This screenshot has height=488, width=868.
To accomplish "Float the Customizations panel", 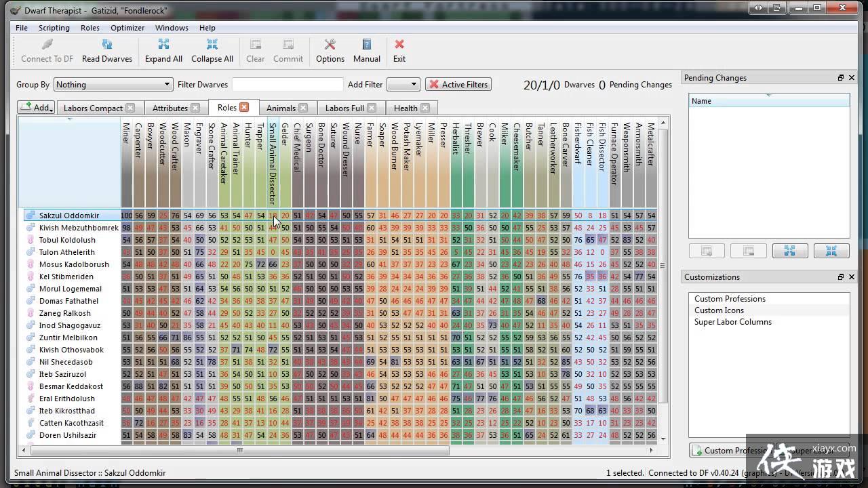I will click(x=841, y=277).
